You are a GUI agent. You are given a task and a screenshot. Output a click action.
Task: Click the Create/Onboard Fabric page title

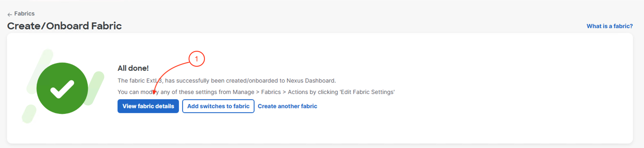[64, 26]
